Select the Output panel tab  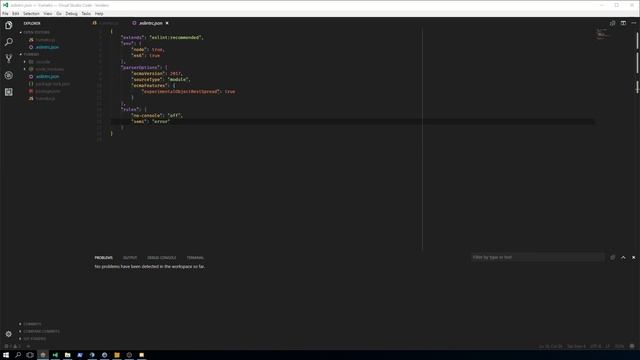pos(130,258)
